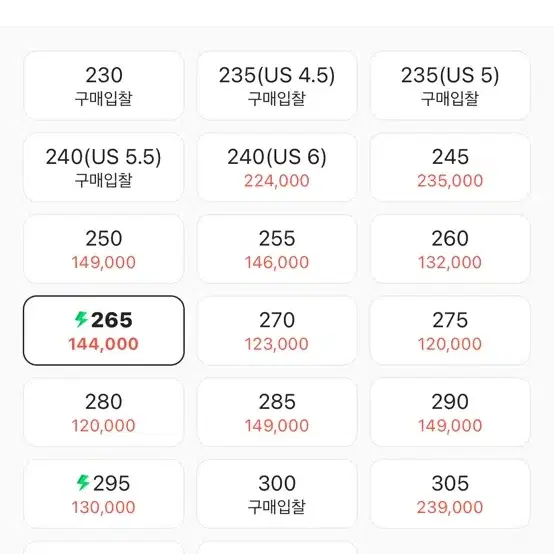554x554 pixels.
Task: Choose size 250 priced 149,000
Action: coord(104,249)
